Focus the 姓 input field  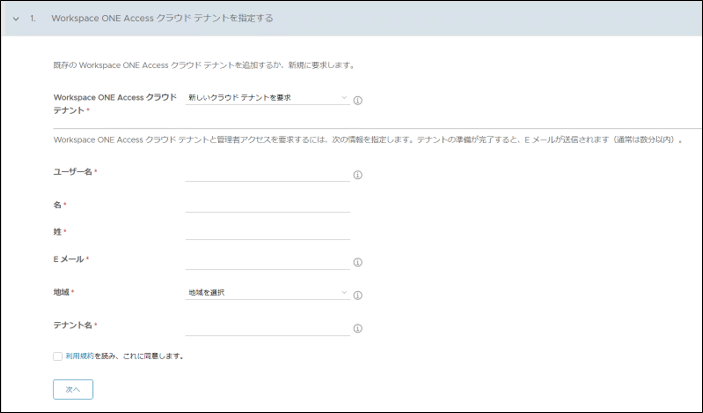pyautogui.click(x=268, y=232)
